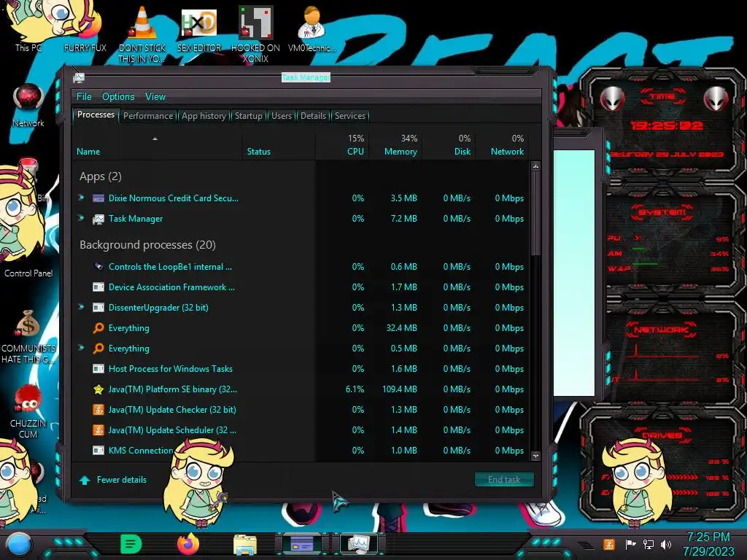Open the Control Panel desktop icon
Viewport: 747px width, 560px height.
point(28,273)
